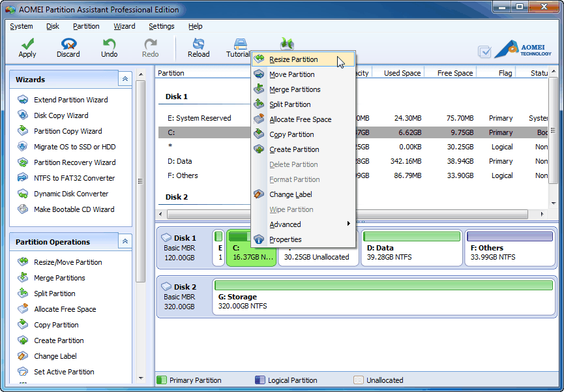Redo the undone operation

coord(149,48)
